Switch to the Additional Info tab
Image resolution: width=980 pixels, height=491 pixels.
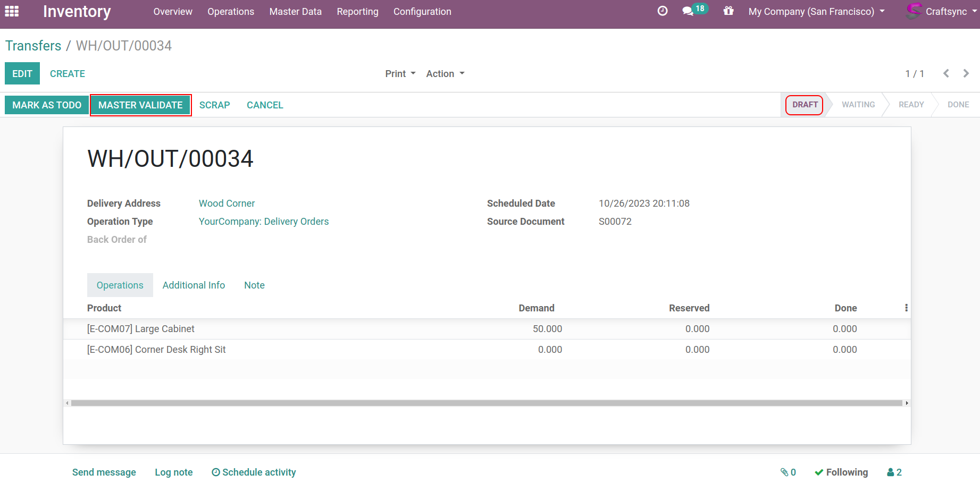click(194, 285)
